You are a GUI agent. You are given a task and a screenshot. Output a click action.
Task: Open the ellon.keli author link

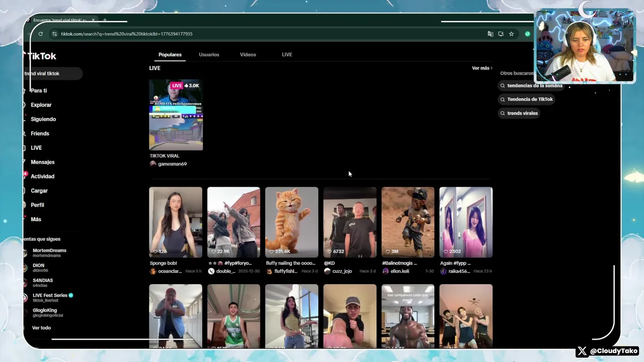(x=399, y=271)
